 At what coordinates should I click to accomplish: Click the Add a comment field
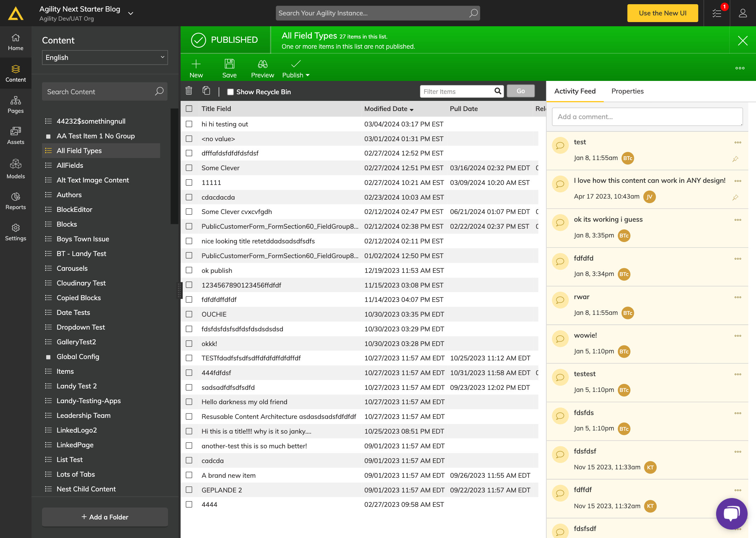(x=647, y=117)
